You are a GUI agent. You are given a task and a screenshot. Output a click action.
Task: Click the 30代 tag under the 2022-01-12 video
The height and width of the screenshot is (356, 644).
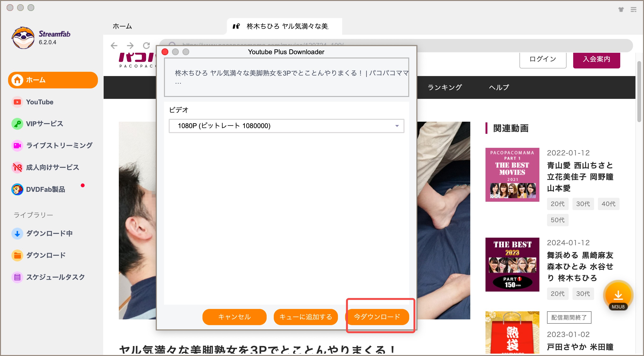click(x=583, y=204)
